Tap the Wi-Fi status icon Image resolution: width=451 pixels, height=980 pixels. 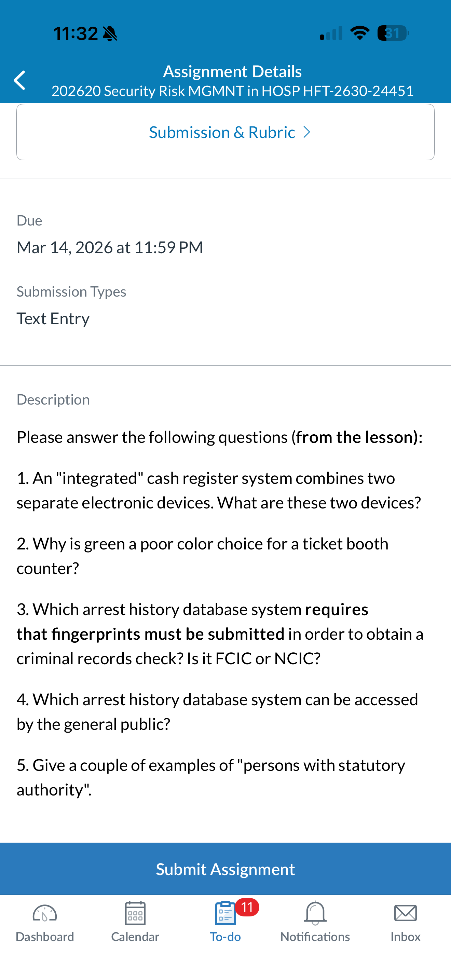click(x=360, y=33)
